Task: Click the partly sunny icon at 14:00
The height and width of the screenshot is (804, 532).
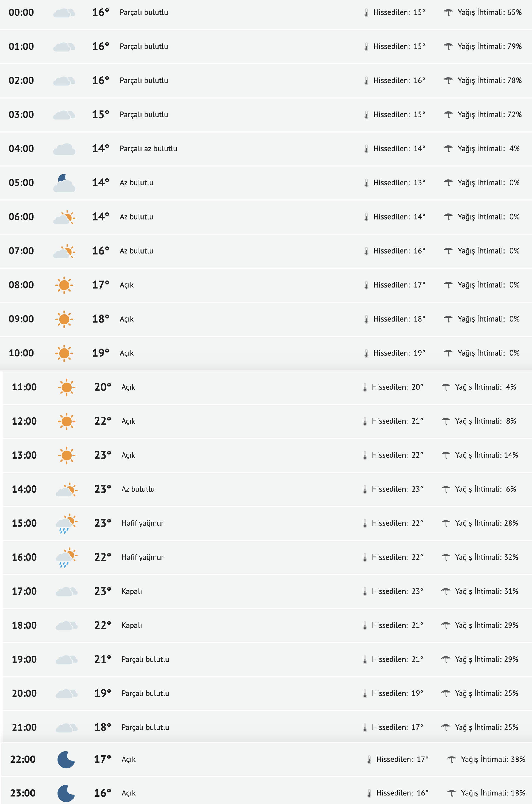Action: point(66,489)
